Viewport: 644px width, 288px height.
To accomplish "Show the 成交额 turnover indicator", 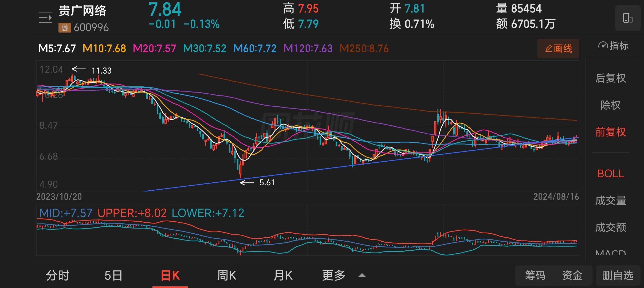I will click(611, 227).
